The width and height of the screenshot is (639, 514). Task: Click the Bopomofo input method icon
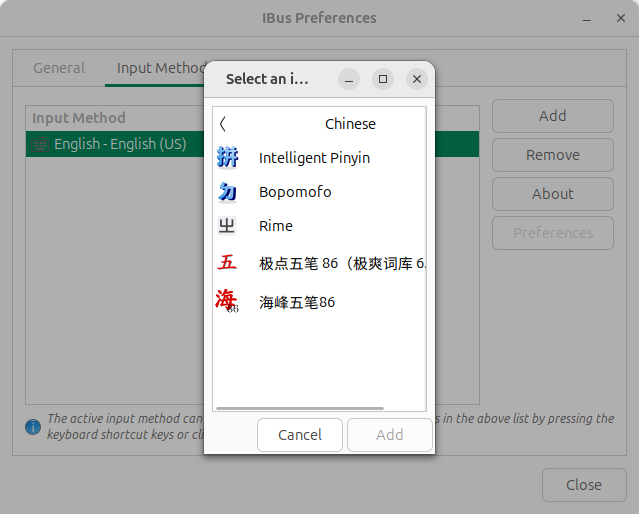pos(227,192)
